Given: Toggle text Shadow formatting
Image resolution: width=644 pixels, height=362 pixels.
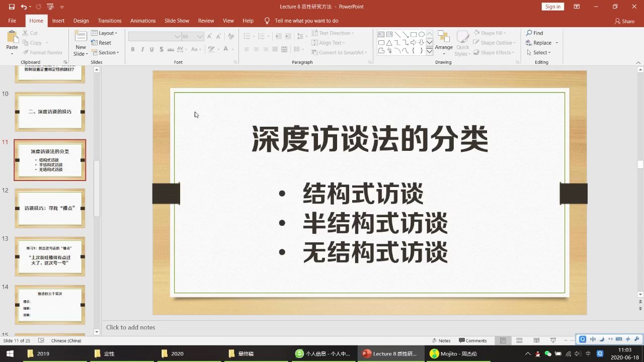Looking at the screenshot, I should click(x=161, y=49).
